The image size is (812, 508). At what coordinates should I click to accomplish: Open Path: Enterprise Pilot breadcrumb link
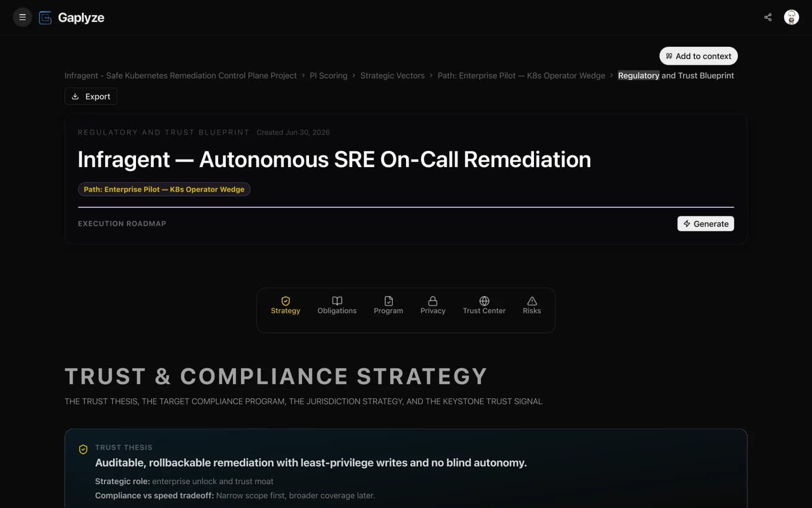pos(521,76)
